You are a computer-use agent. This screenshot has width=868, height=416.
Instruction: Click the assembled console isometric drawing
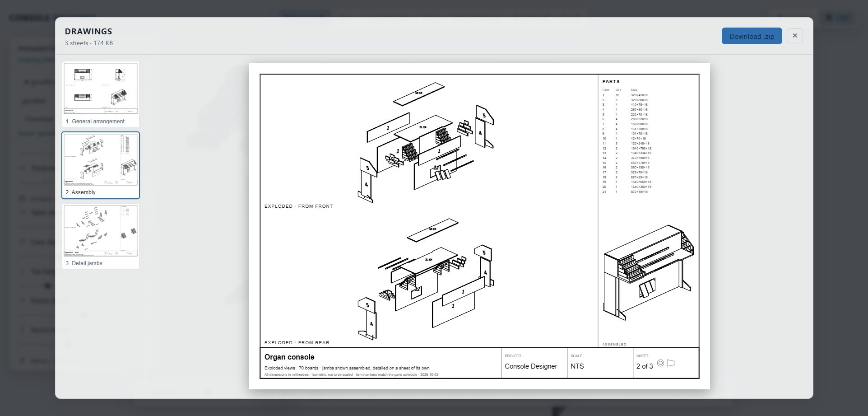pyautogui.click(x=648, y=273)
